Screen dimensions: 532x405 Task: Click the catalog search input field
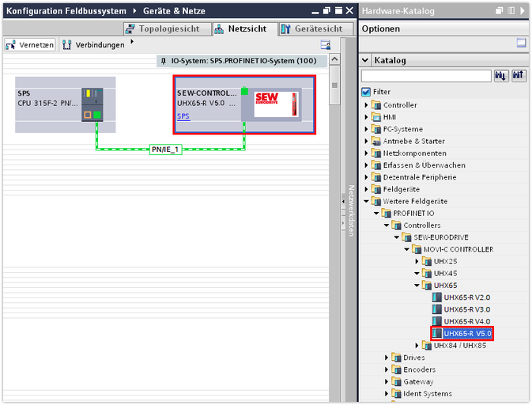(x=426, y=76)
